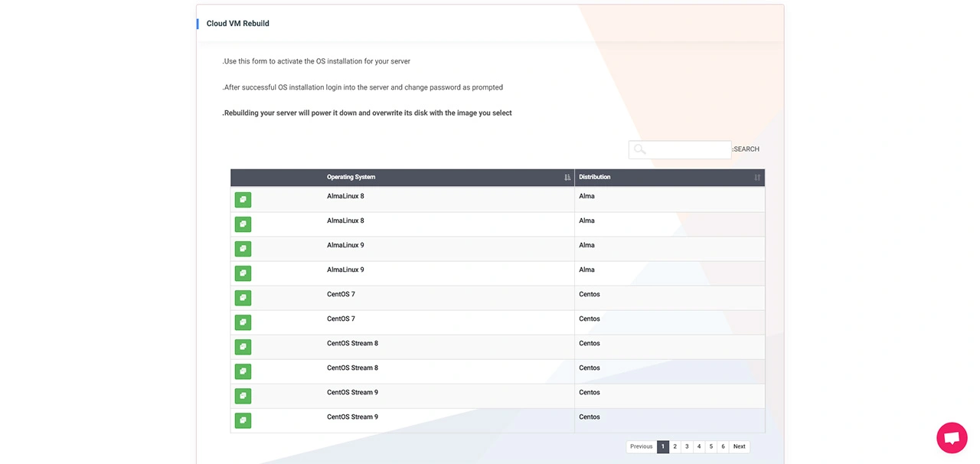Focus the OS search input field

[688, 149]
